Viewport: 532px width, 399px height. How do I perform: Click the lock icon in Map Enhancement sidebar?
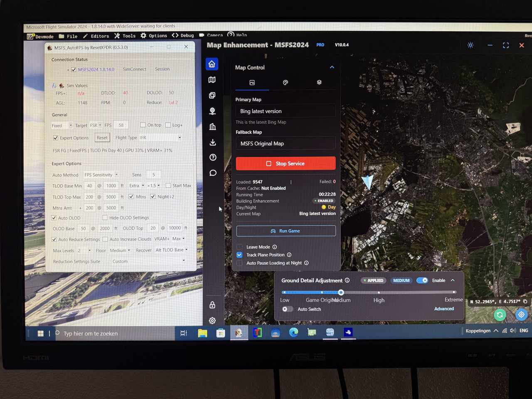tap(212, 305)
